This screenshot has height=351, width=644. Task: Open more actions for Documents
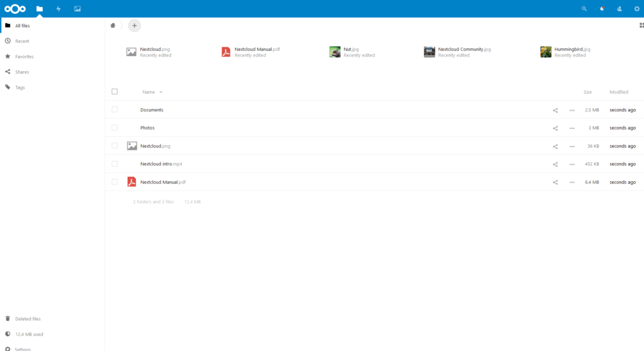pyautogui.click(x=572, y=110)
